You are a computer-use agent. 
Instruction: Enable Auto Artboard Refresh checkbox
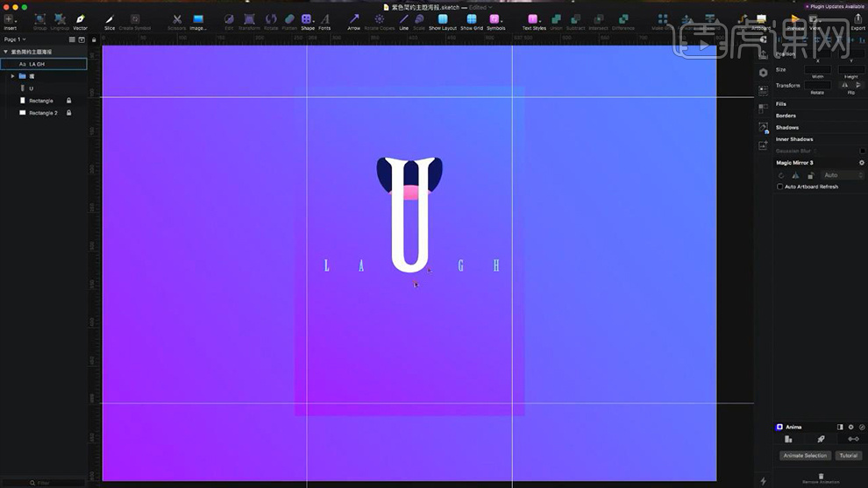(x=780, y=187)
